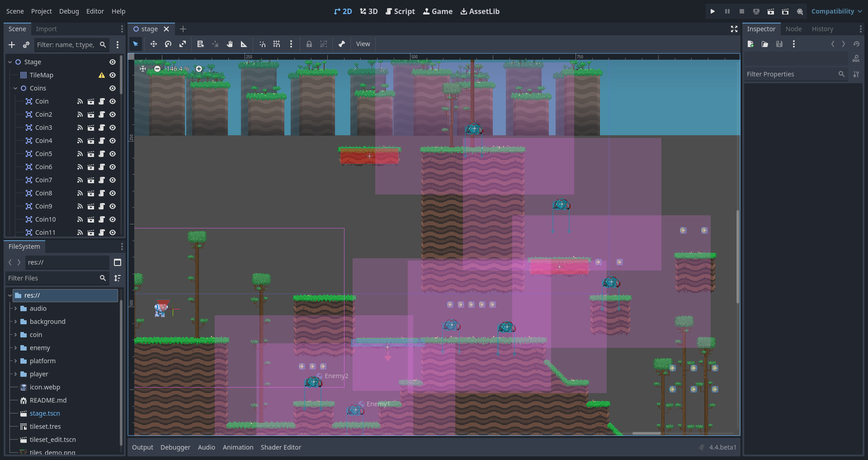Open the View menu above the viewport
The height and width of the screenshot is (460, 868).
click(363, 44)
